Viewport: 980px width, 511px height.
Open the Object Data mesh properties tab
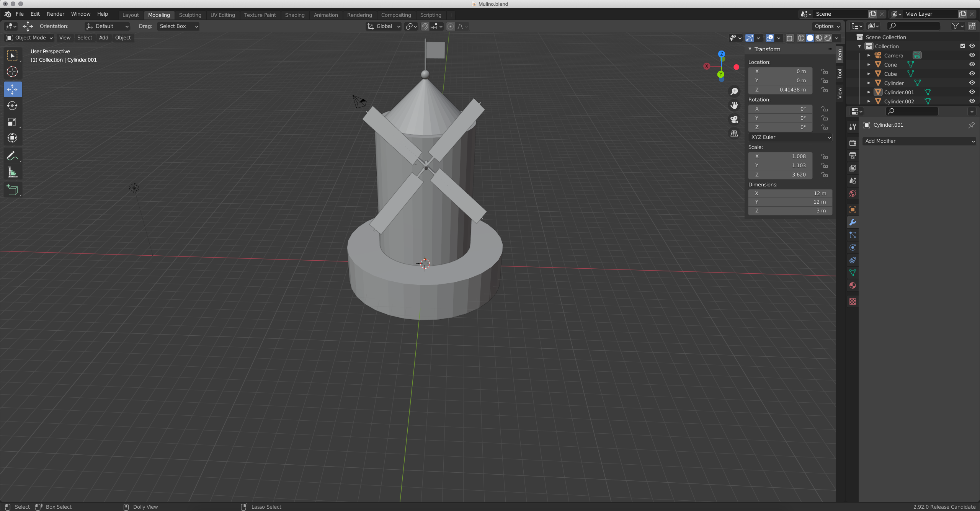pos(853,273)
